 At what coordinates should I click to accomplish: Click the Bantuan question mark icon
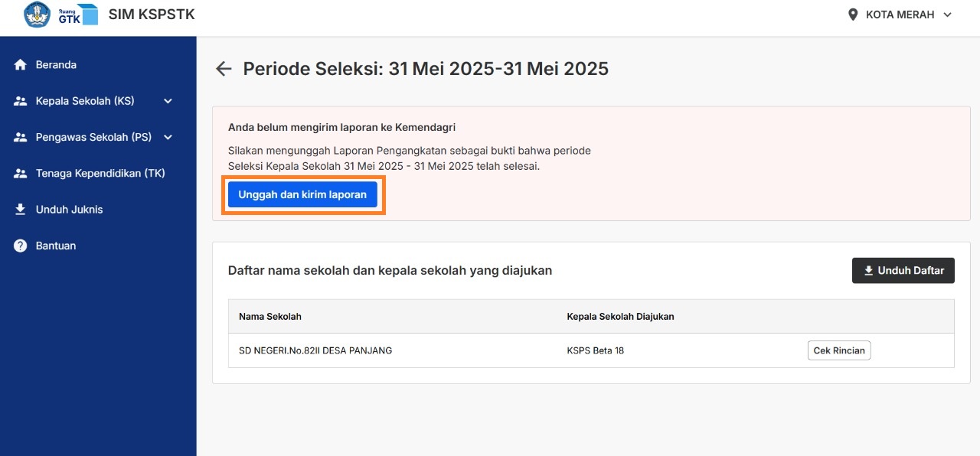click(x=21, y=246)
